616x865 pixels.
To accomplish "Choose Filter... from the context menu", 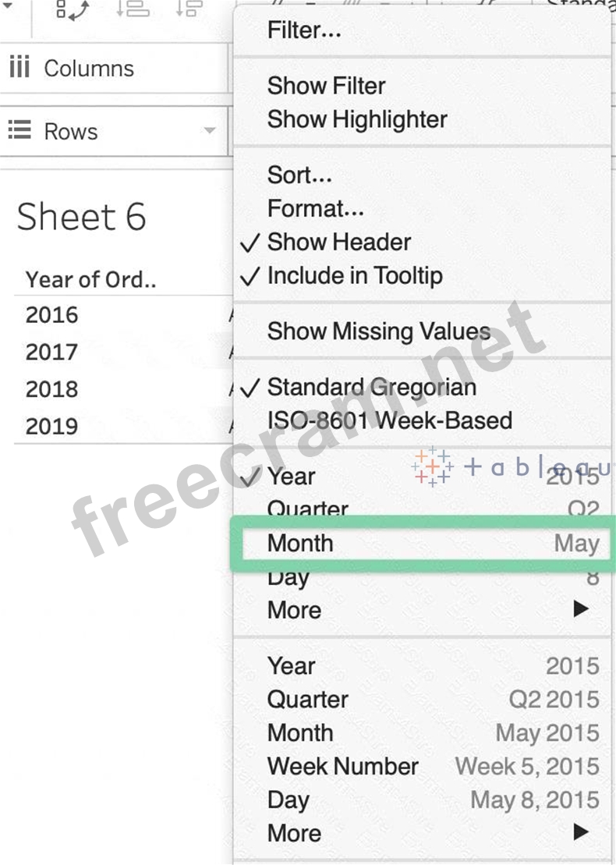I will point(304,30).
